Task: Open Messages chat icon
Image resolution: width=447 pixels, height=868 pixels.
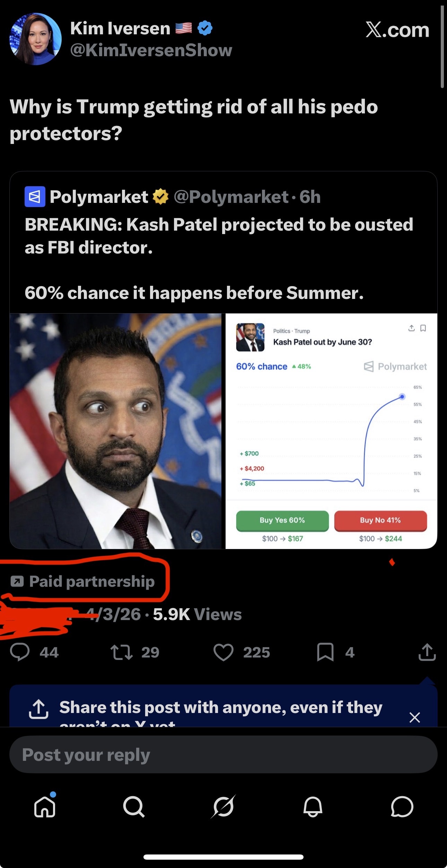Action: pos(402,807)
